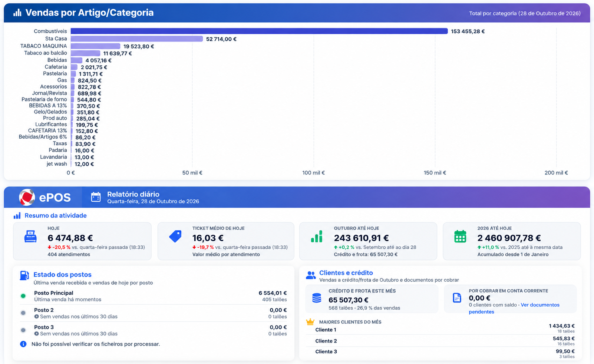Click the Posto Principal row
Viewport: 594px width, 364px height.
pyautogui.click(x=154, y=296)
